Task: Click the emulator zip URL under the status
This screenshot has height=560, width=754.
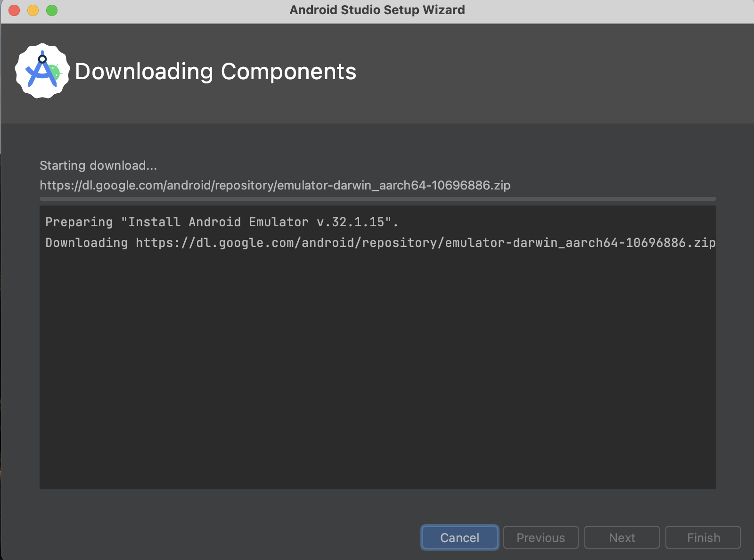Action: (275, 185)
